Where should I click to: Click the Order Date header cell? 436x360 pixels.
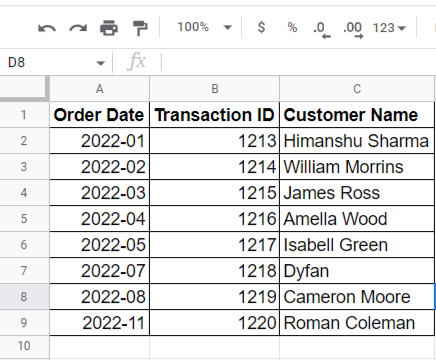click(99, 115)
